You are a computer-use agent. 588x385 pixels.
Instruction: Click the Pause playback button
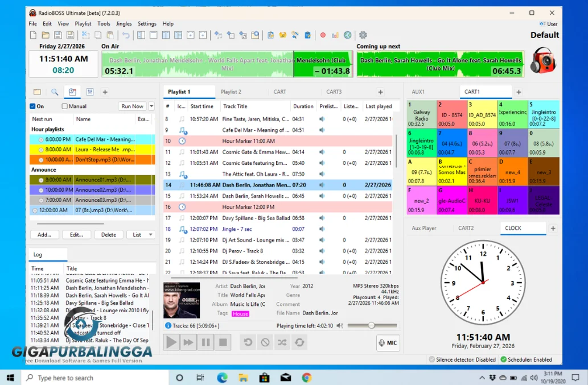coord(206,342)
